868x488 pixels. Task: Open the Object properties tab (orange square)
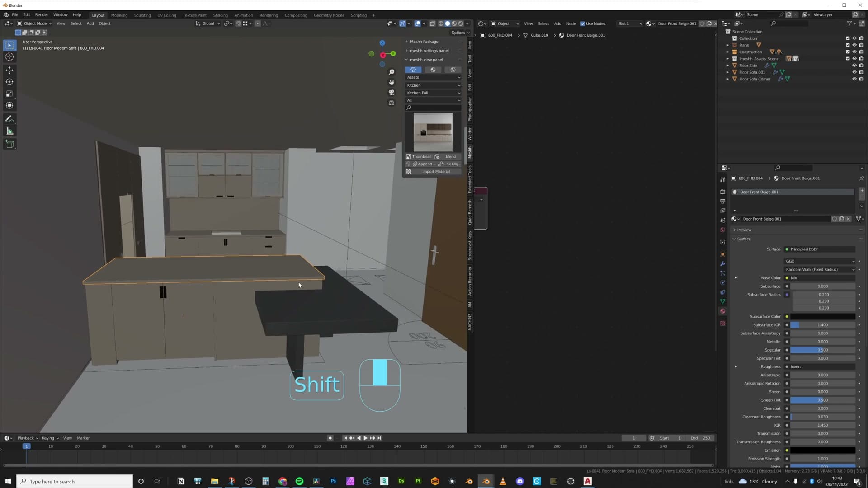(x=722, y=254)
